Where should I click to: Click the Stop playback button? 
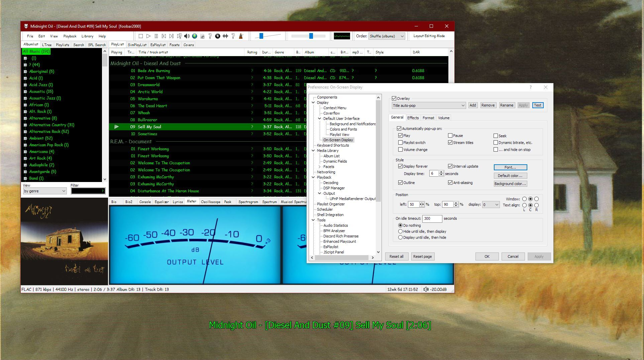point(141,36)
